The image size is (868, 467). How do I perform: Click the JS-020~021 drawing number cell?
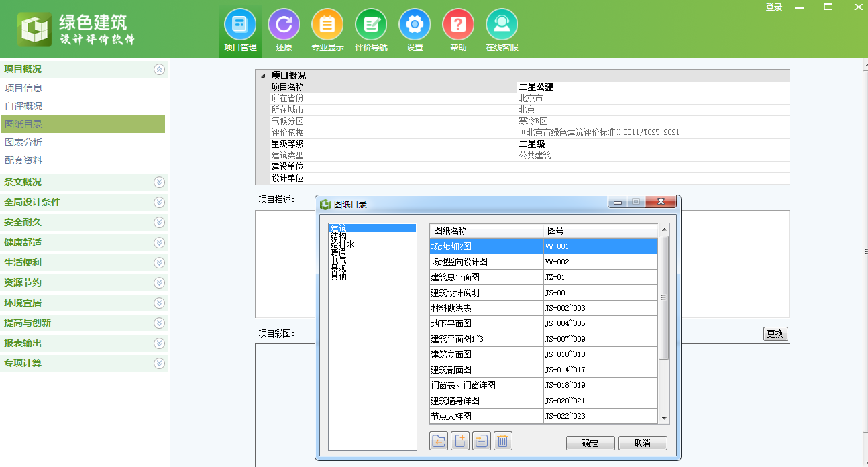click(x=600, y=401)
